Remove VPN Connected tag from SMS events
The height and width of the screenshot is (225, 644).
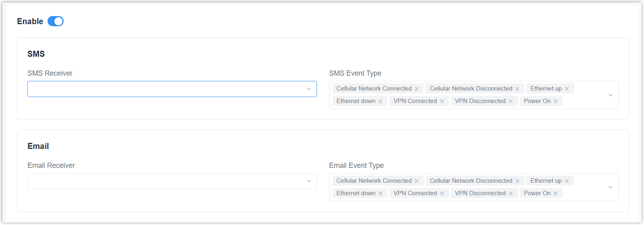click(x=442, y=101)
